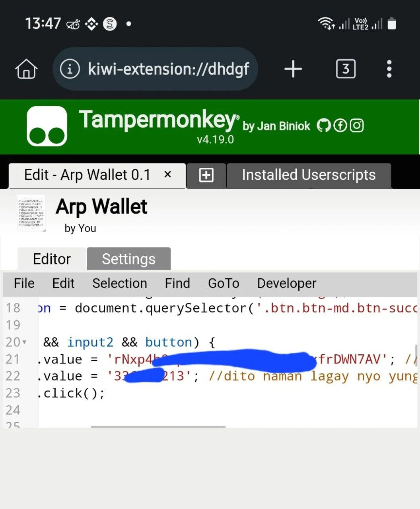Switch to Installed Userscripts tab
The height and width of the screenshot is (509, 420).
309,175
